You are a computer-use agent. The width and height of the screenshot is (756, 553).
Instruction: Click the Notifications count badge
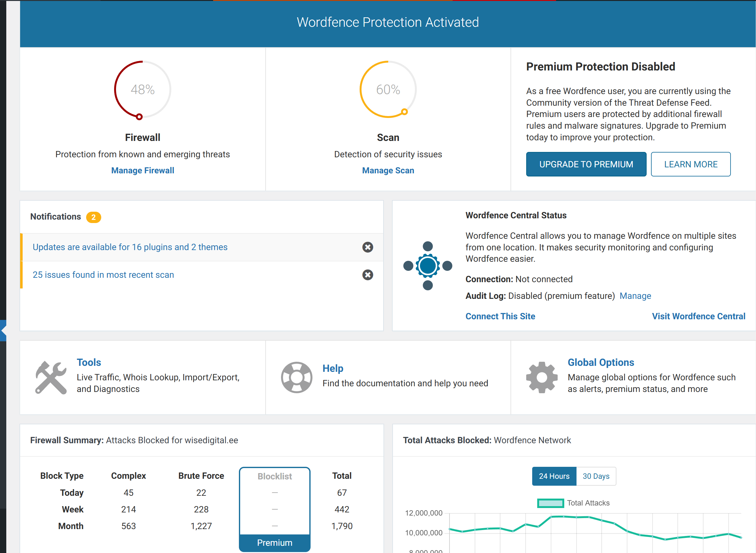point(94,217)
